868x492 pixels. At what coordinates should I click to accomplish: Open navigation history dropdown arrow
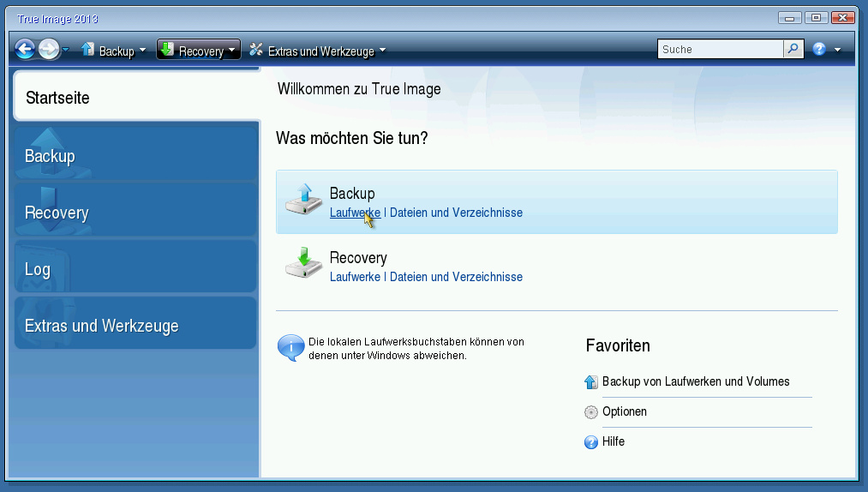coord(65,50)
